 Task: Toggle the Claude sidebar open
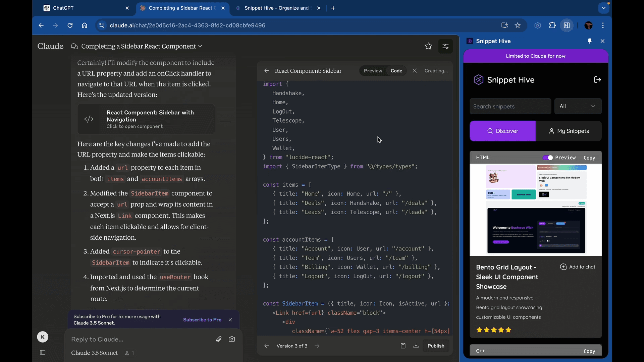tap(43, 352)
